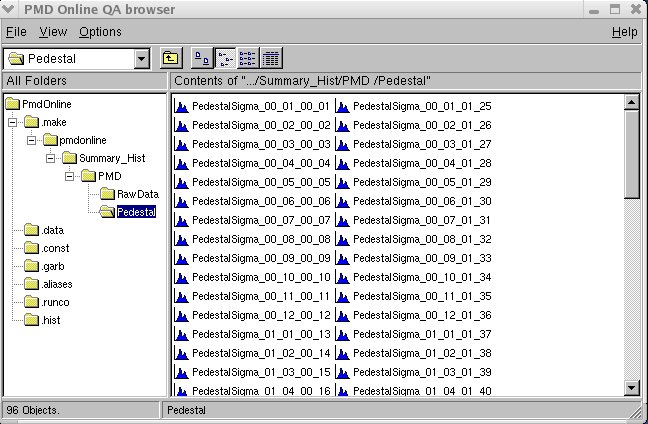Click histogram icon of PedestalSigma_00_03_00_03
The height and width of the screenshot is (424, 648).
pyautogui.click(x=181, y=145)
